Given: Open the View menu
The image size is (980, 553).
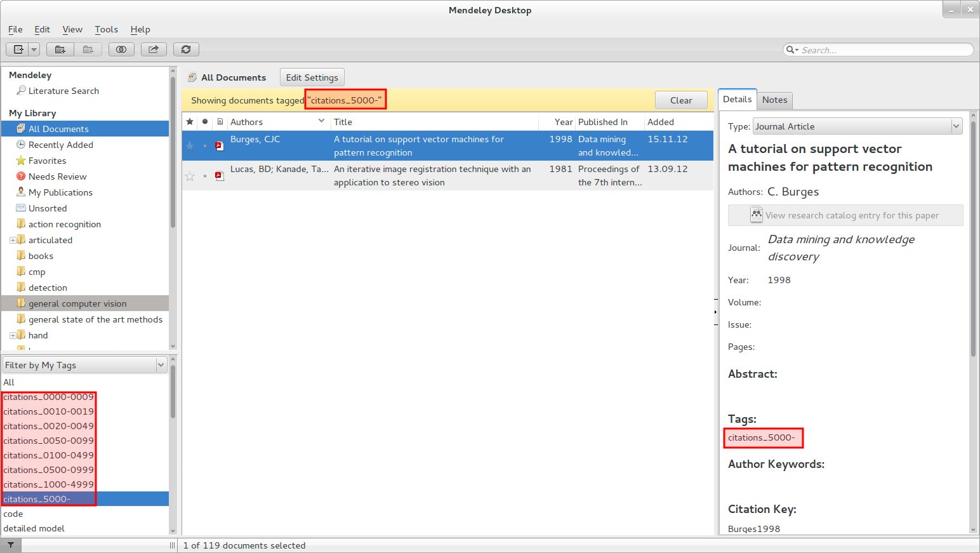Looking at the screenshot, I should [72, 29].
